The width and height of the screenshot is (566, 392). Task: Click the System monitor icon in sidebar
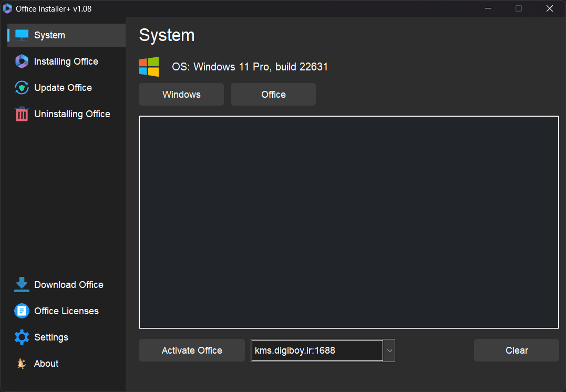(x=22, y=35)
